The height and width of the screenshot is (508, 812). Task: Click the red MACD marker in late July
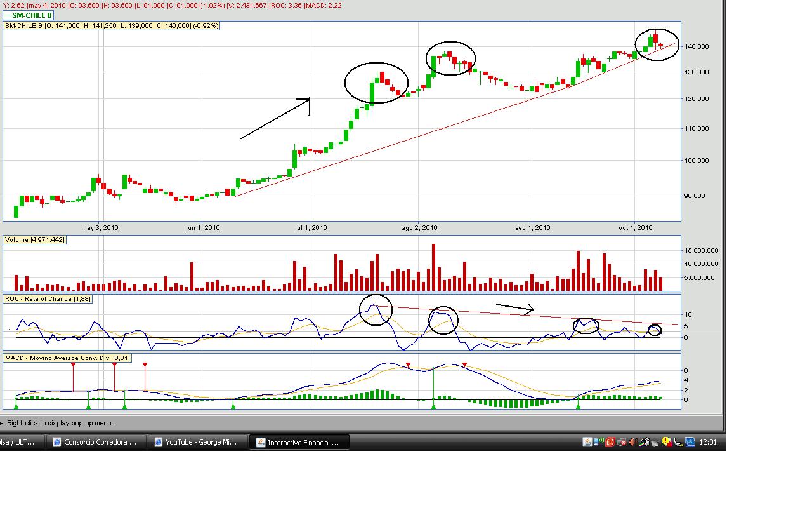[x=408, y=364]
